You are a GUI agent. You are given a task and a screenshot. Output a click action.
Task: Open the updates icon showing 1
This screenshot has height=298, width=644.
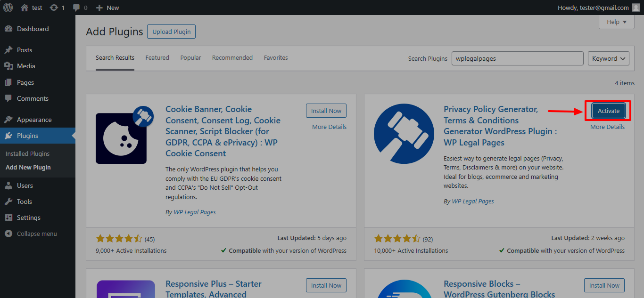(54, 8)
